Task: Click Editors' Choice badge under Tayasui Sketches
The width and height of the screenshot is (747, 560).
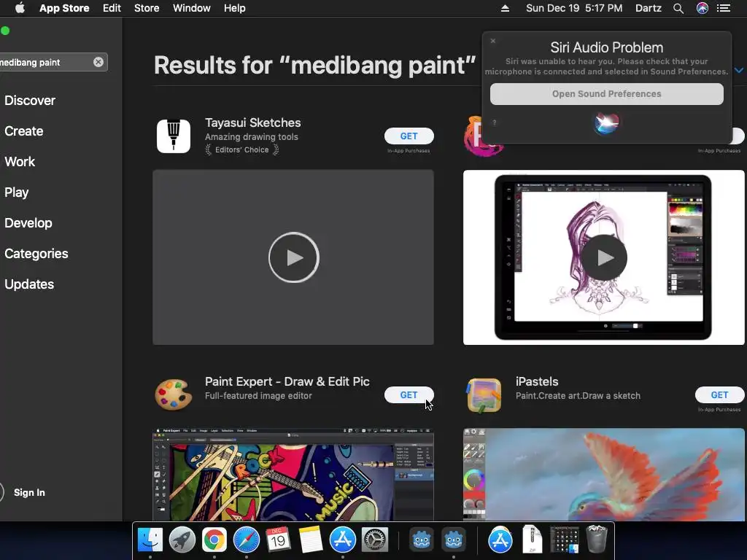Action: click(x=242, y=149)
